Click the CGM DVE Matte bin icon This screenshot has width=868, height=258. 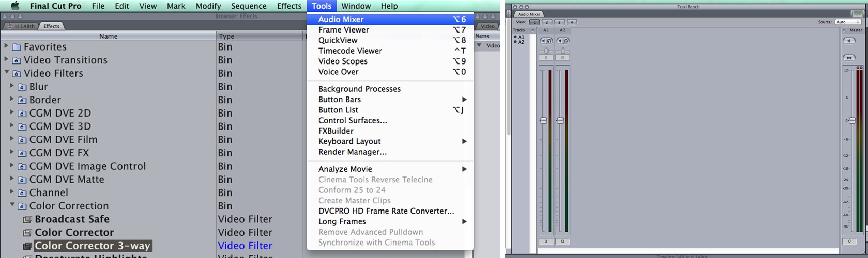coord(22,180)
